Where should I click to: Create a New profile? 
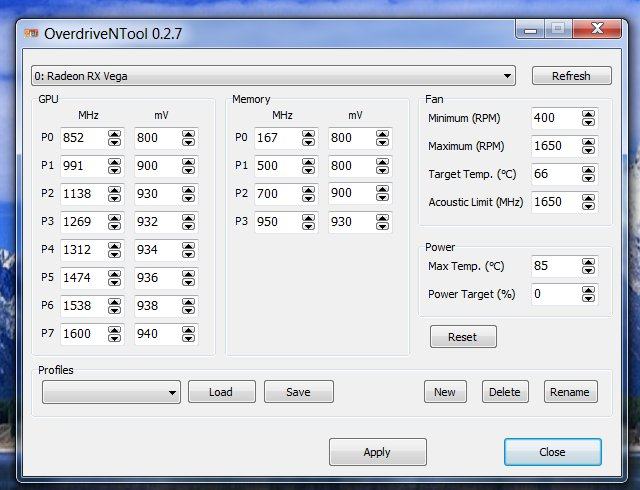click(x=445, y=392)
